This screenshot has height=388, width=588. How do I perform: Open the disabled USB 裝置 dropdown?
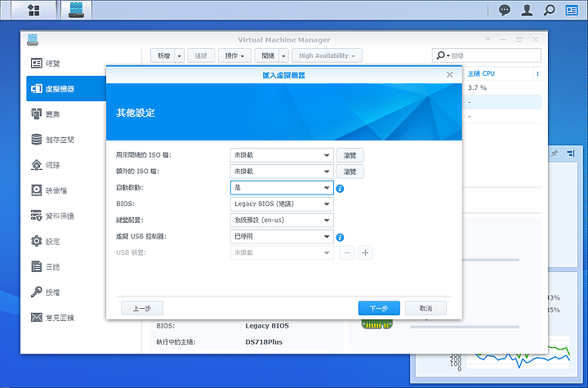point(282,252)
